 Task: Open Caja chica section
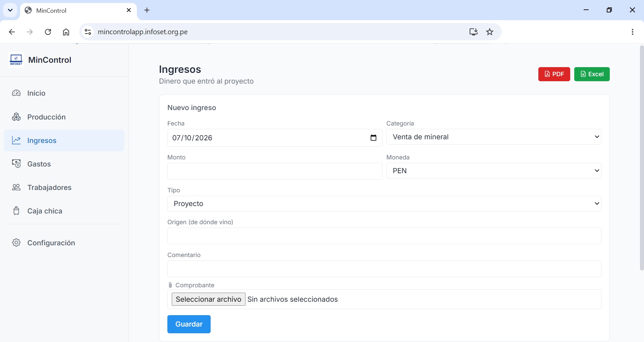point(64,211)
